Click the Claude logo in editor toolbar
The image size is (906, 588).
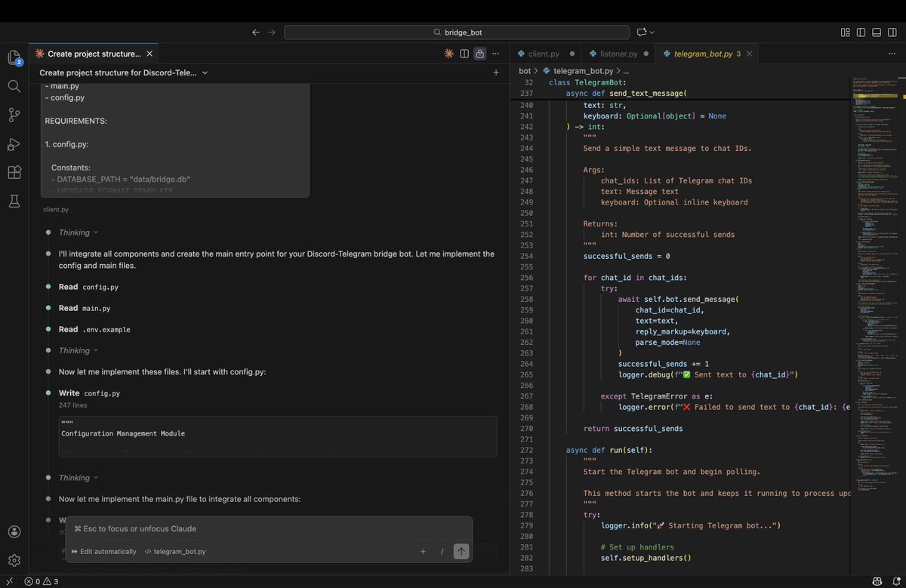[448, 54]
